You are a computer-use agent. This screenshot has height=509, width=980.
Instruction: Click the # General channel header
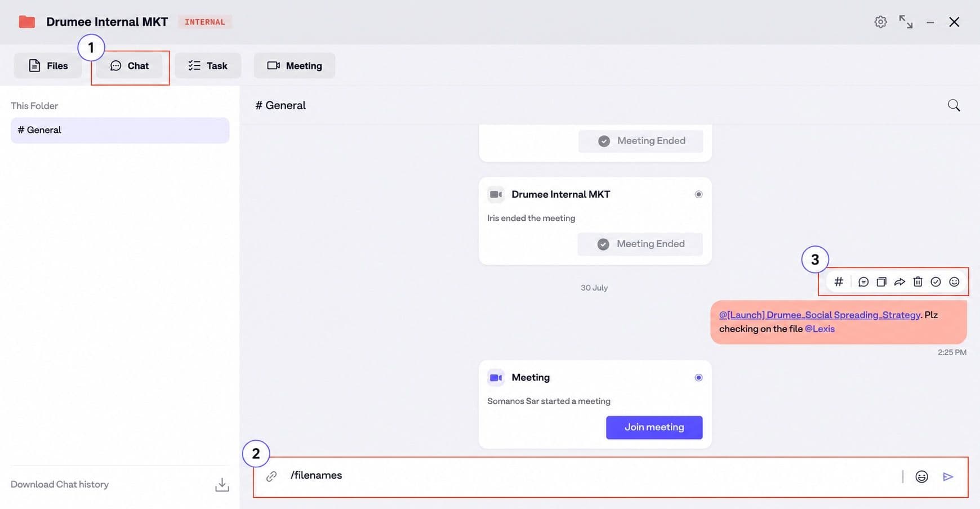280,105
